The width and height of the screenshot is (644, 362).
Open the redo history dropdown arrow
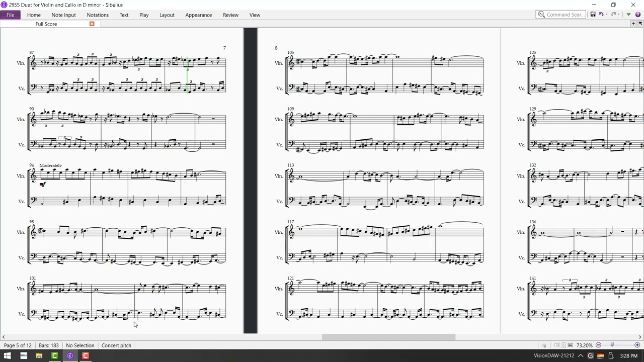(x=619, y=15)
